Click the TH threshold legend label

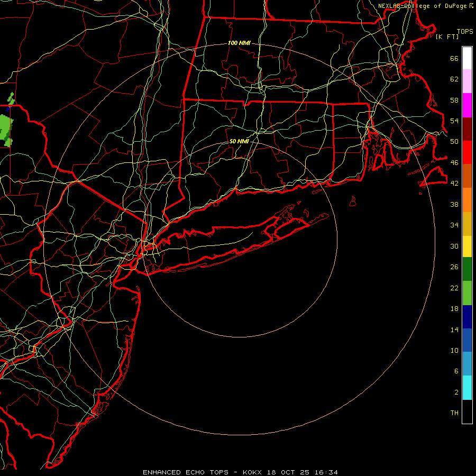(x=454, y=413)
